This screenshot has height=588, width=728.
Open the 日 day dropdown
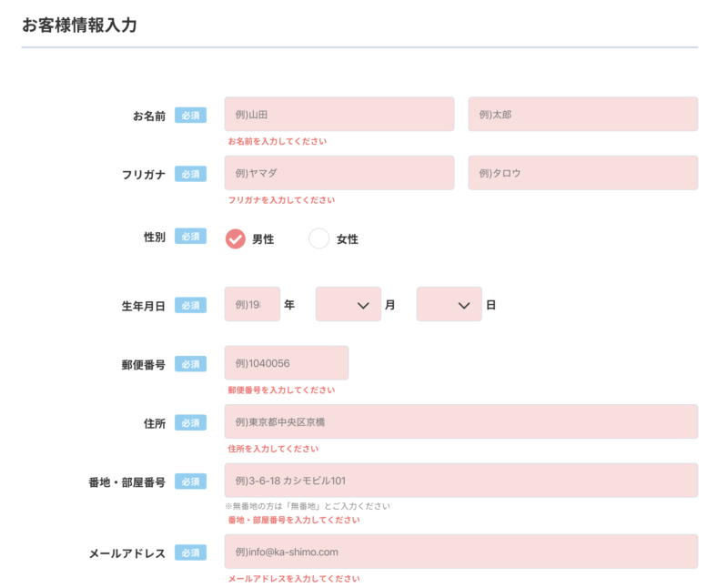point(450,304)
